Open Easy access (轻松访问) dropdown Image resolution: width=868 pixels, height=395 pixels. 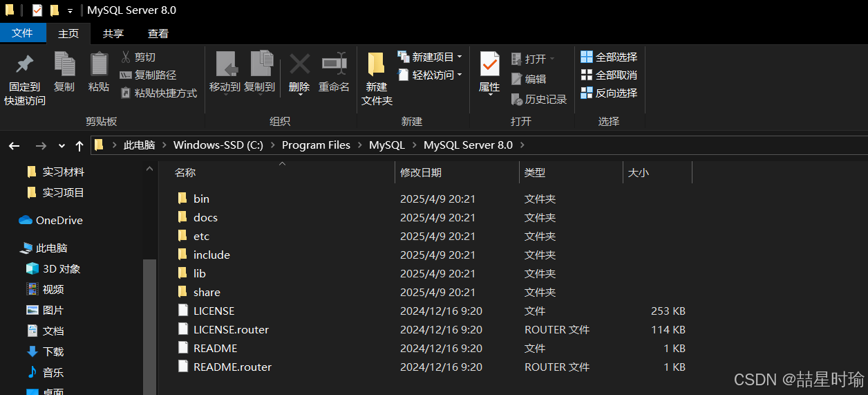(x=430, y=75)
